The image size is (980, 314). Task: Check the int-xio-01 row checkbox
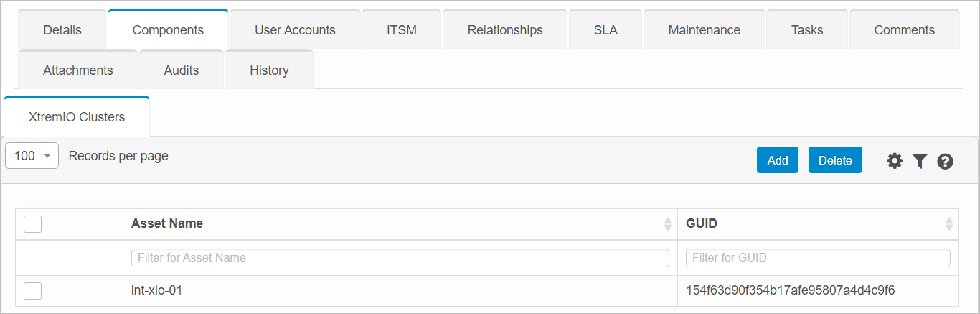click(33, 290)
